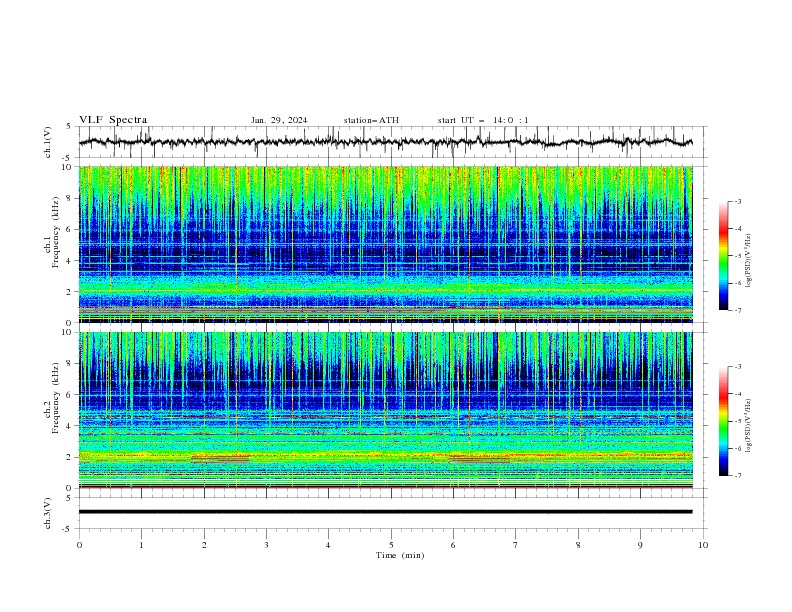The width and height of the screenshot is (792, 612).
Task: Click the ch.1 PSD color scale bar
Action: point(723,256)
